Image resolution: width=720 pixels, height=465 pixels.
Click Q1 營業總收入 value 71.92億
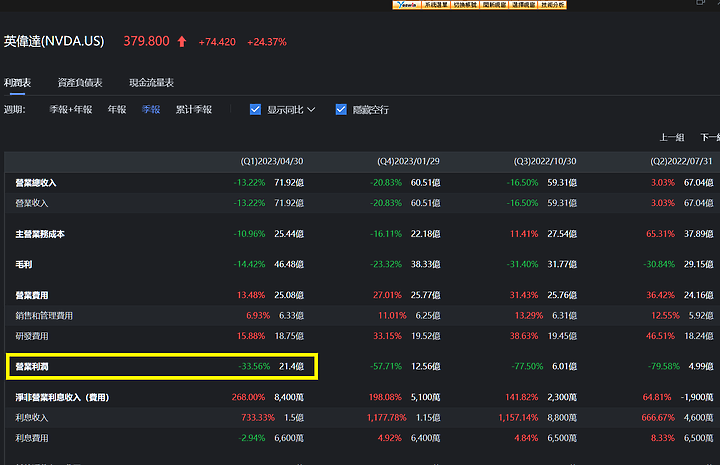pos(289,183)
